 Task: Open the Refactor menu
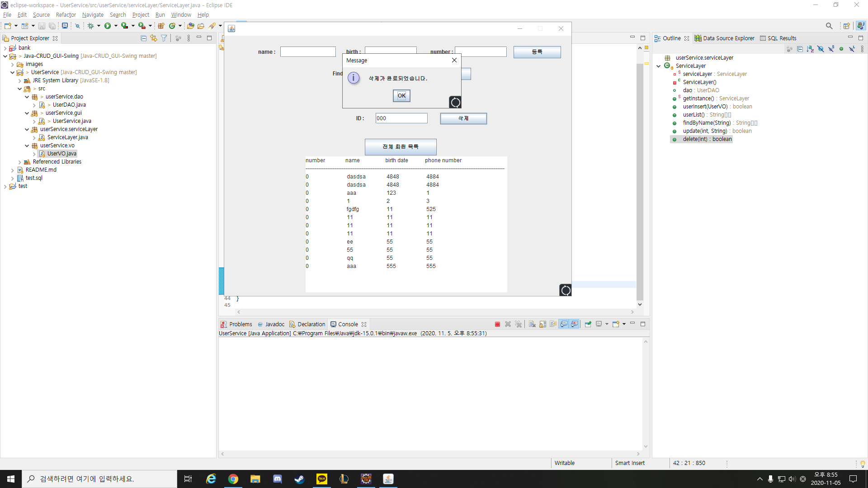66,15
